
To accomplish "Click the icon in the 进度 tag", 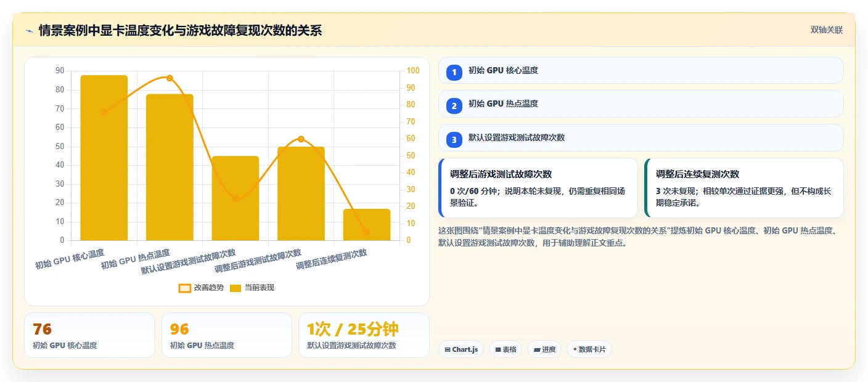I will (x=537, y=350).
